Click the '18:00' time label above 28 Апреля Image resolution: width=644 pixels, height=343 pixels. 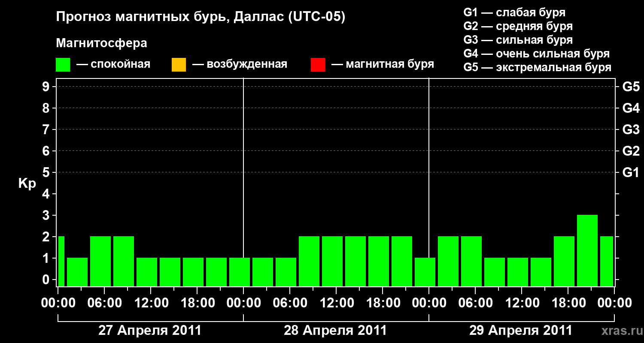(383, 303)
